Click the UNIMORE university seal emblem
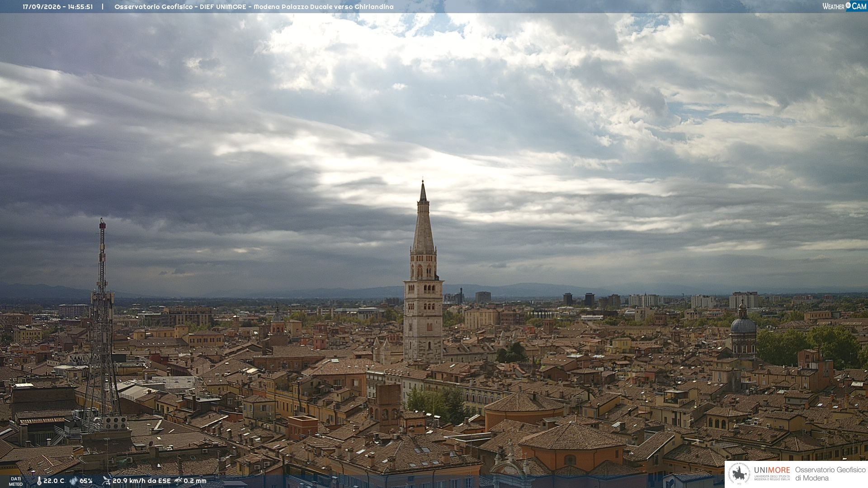 click(740, 474)
